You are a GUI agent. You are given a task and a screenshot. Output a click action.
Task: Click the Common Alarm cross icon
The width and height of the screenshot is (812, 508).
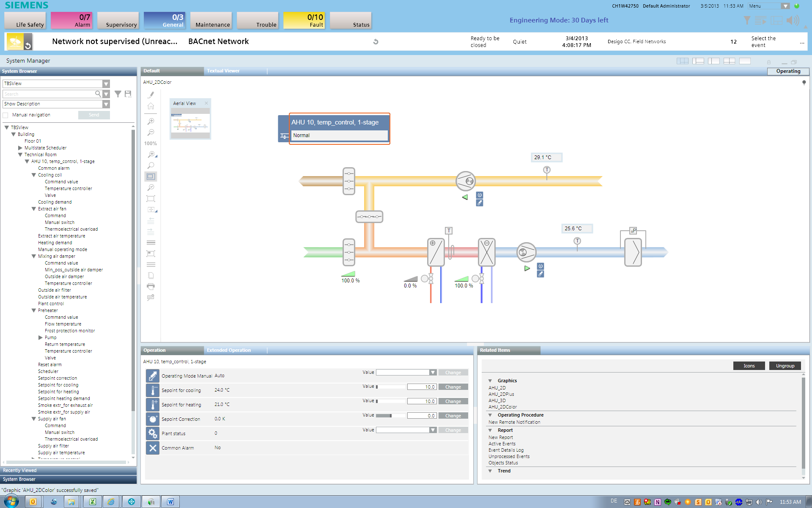click(153, 448)
